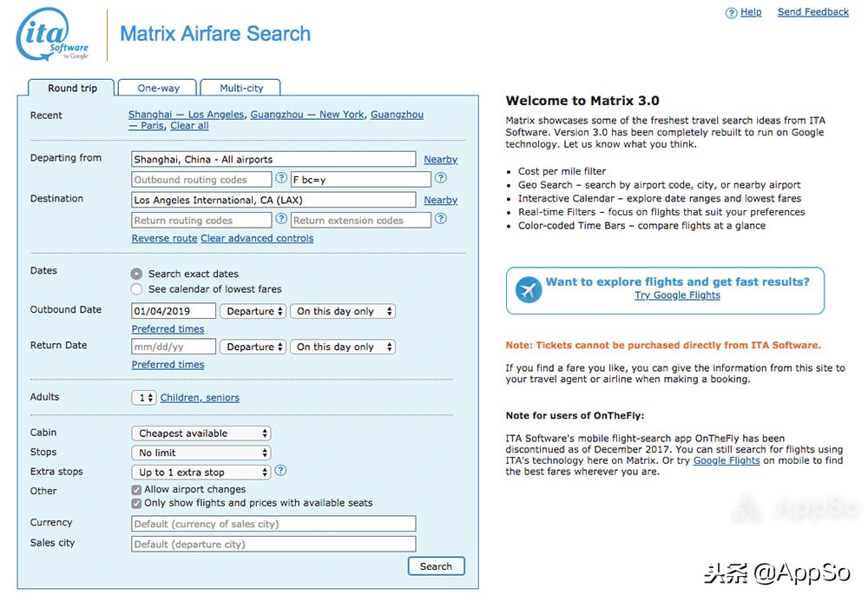Open help for outbound extension codes
The image size is (868, 602).
click(441, 178)
